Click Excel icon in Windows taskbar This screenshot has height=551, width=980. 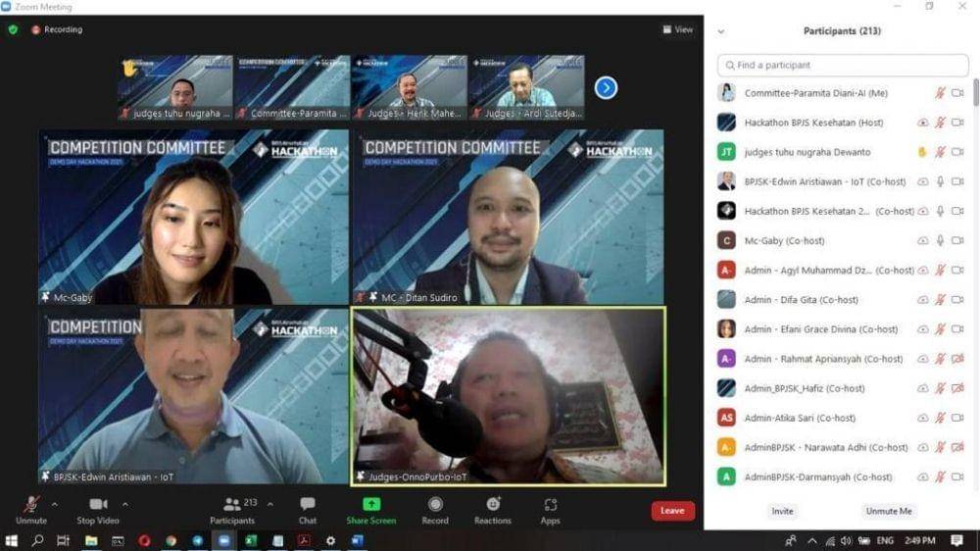click(x=250, y=540)
